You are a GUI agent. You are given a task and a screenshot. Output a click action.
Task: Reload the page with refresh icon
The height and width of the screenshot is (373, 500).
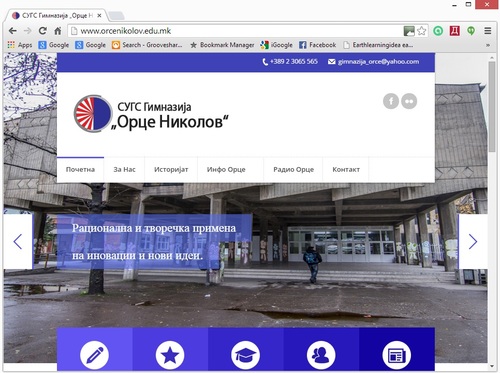42,31
